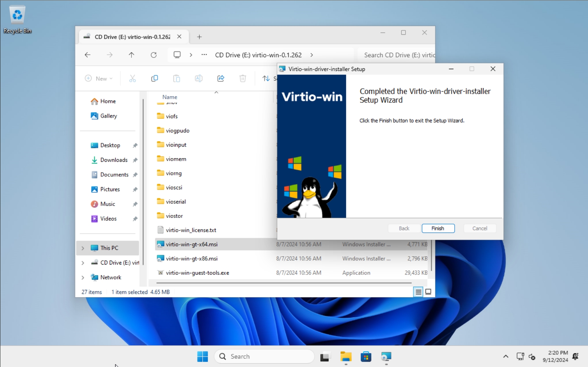Select the viostor folder
Screen dimensions: 588x367
174,216
